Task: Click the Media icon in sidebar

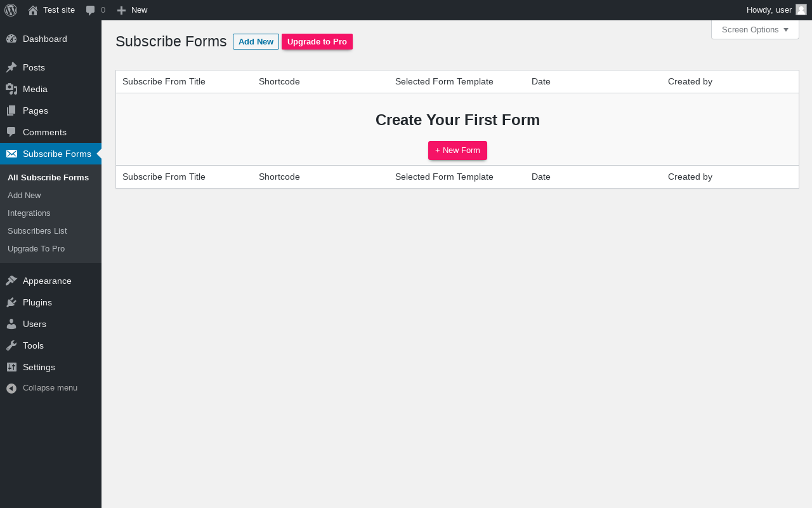Action: 11,89
